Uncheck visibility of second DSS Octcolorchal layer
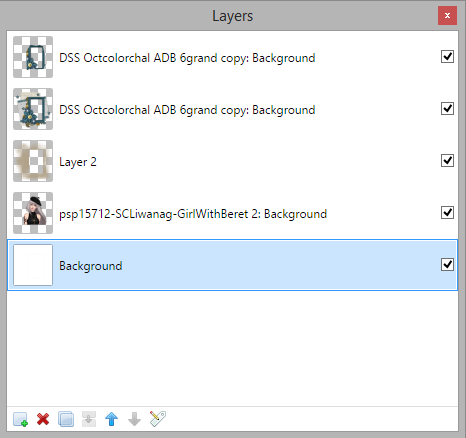This screenshot has width=466, height=438. (447, 109)
